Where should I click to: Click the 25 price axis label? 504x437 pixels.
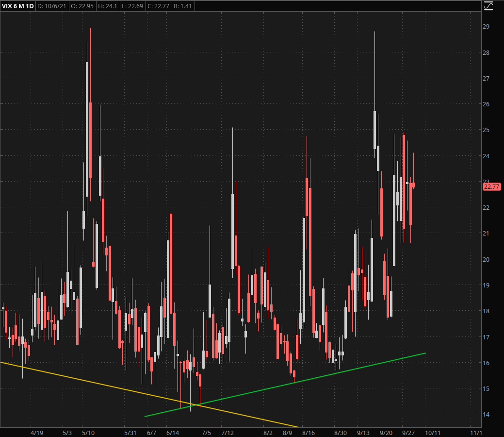click(x=486, y=130)
